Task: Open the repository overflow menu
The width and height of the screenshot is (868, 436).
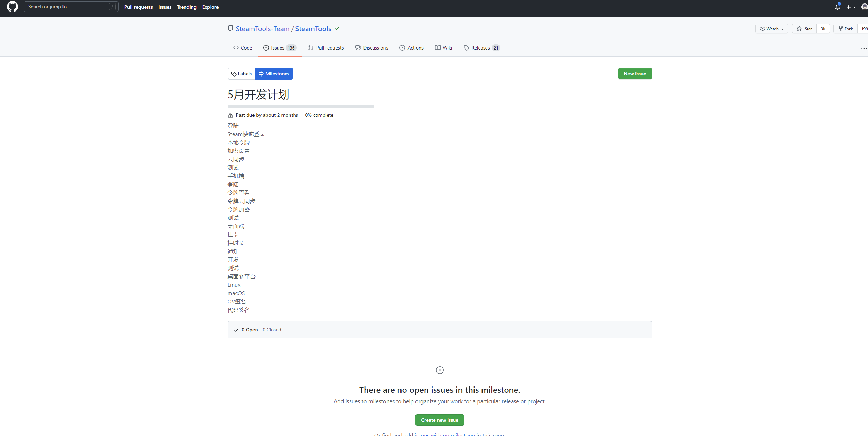Action: click(x=864, y=48)
